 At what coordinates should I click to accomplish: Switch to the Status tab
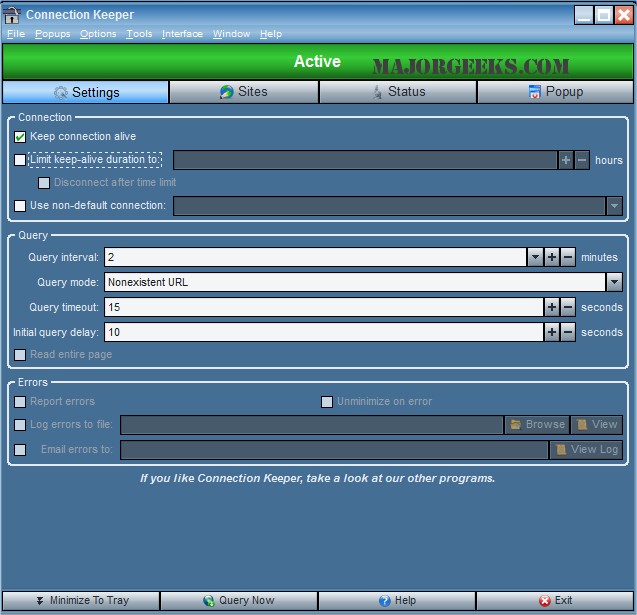click(x=398, y=92)
